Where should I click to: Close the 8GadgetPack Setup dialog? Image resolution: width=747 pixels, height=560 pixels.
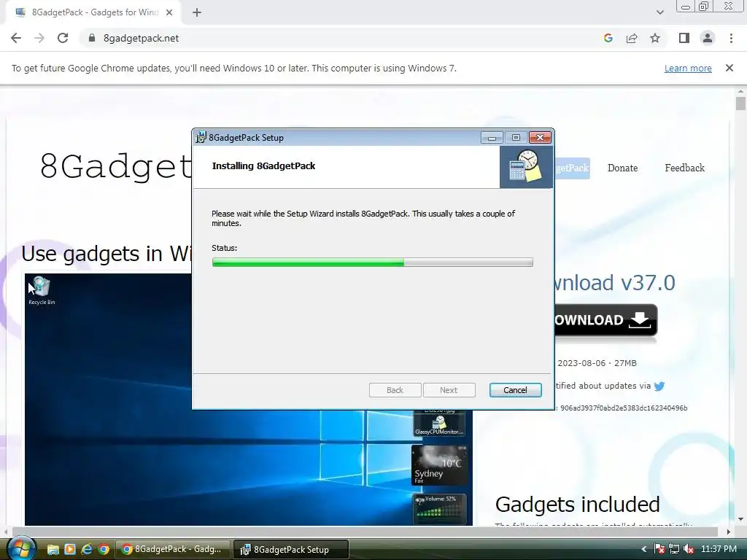tap(541, 138)
